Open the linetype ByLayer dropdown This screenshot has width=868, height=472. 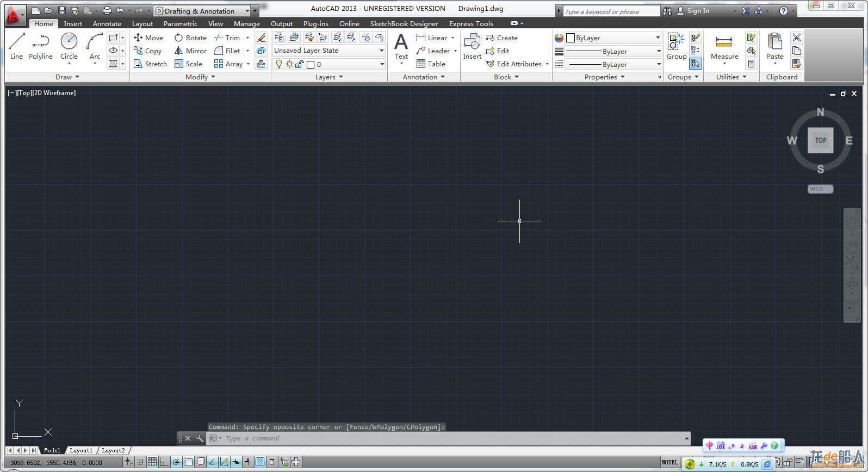(x=613, y=64)
